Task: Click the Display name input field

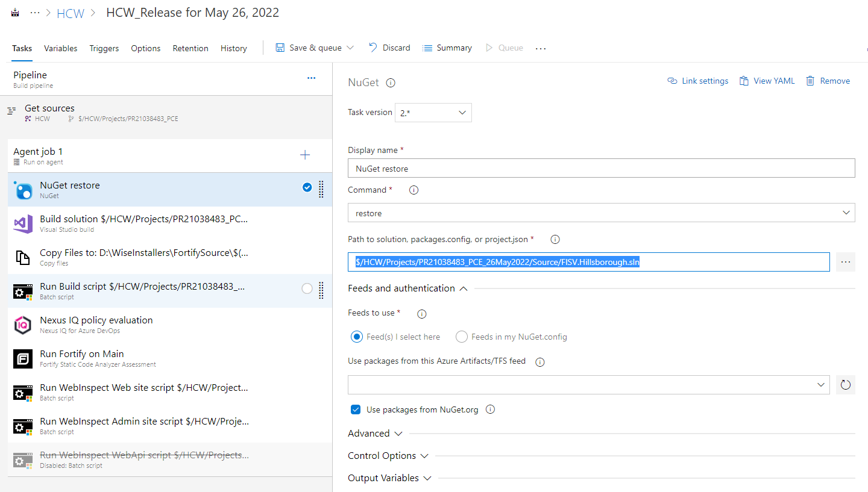Action: pos(601,169)
